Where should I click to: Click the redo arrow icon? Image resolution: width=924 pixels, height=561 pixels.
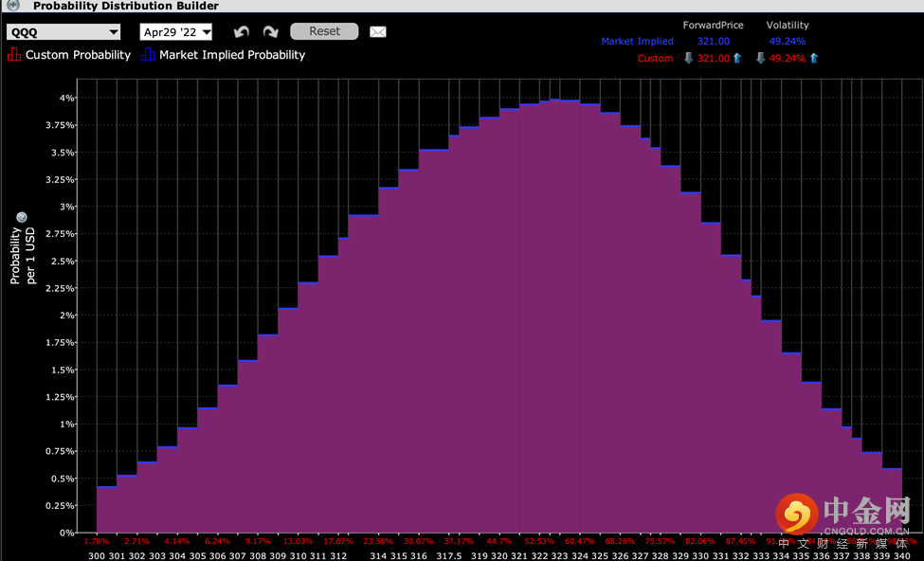tap(271, 32)
